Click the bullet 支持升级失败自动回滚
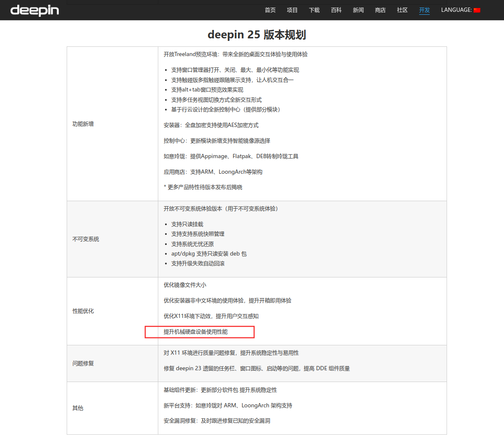 (x=198, y=264)
